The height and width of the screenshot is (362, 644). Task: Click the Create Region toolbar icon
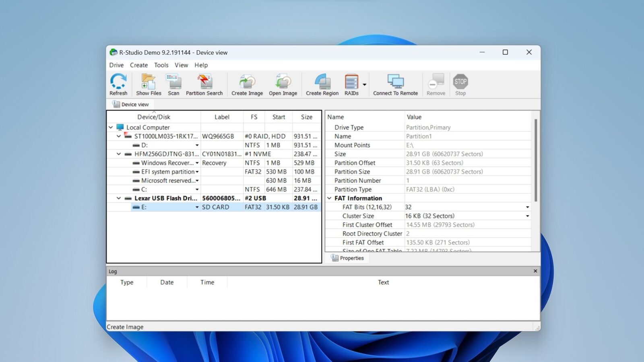(321, 84)
